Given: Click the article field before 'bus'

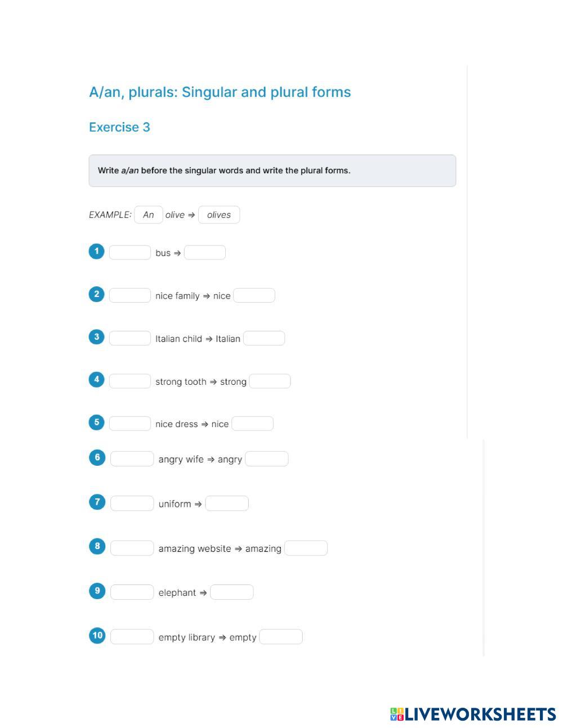Looking at the screenshot, I should pos(130,253).
